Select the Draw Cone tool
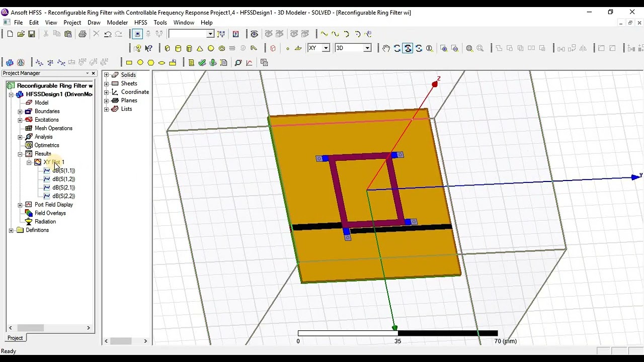 (x=200, y=48)
